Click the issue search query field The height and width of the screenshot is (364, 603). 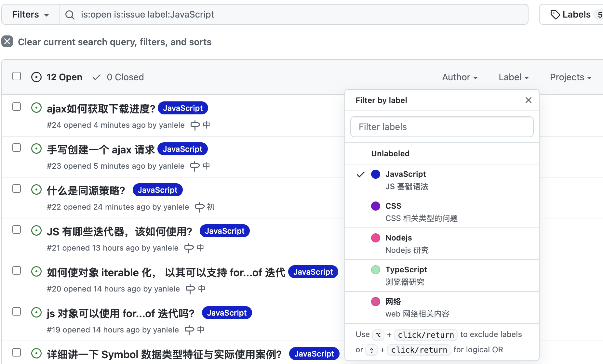[x=294, y=15]
